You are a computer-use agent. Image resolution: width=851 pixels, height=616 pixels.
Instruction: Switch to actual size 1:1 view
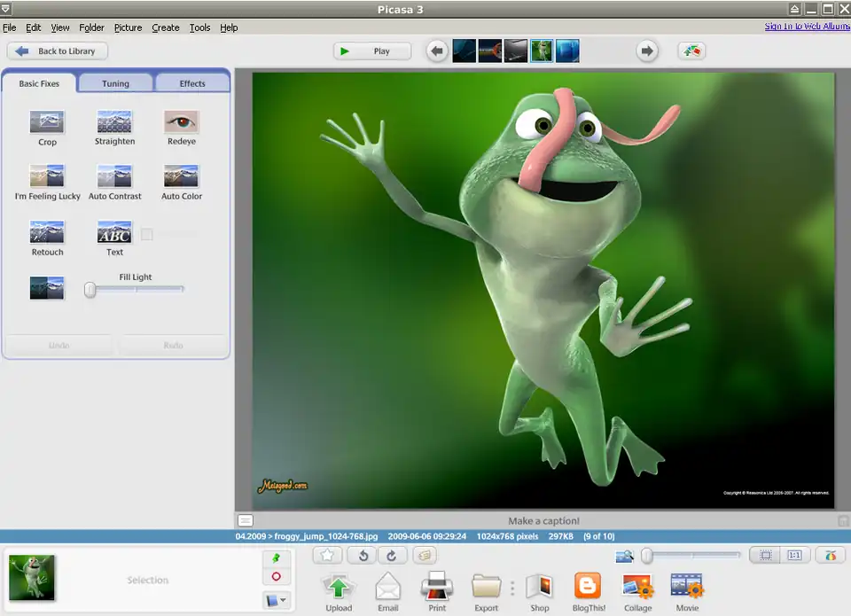(x=794, y=556)
